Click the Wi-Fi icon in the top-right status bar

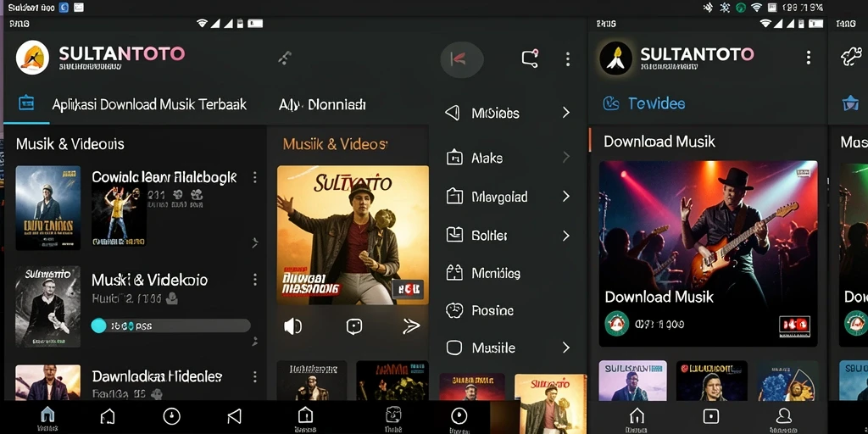pos(757,7)
